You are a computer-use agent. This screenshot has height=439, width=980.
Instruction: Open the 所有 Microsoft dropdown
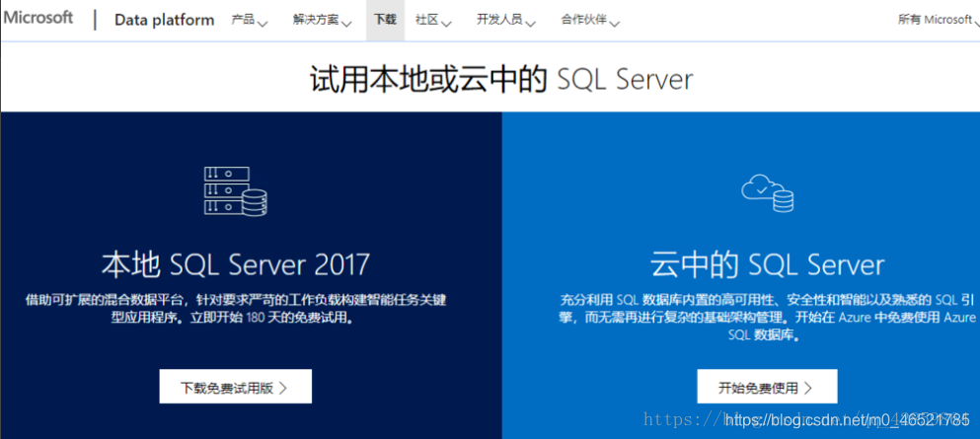(x=939, y=20)
